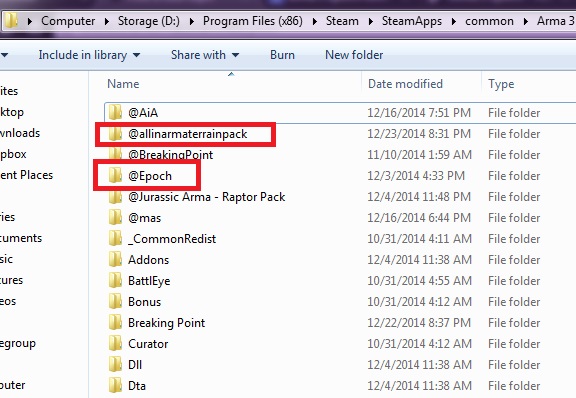Select the @Epoch folder icon
Viewport: 576px width, 398px height.
pos(115,175)
